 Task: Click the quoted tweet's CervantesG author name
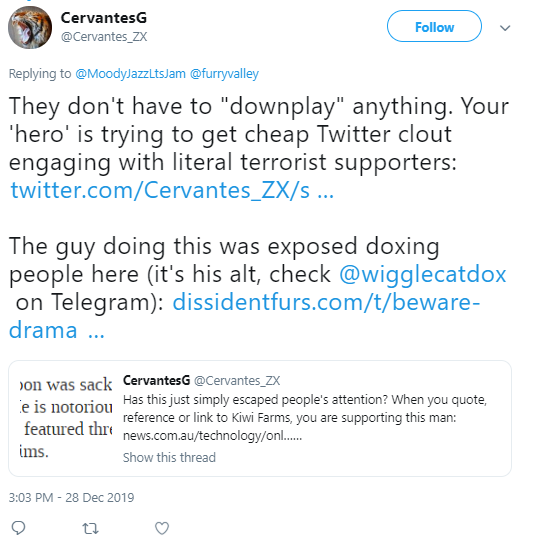point(157,380)
